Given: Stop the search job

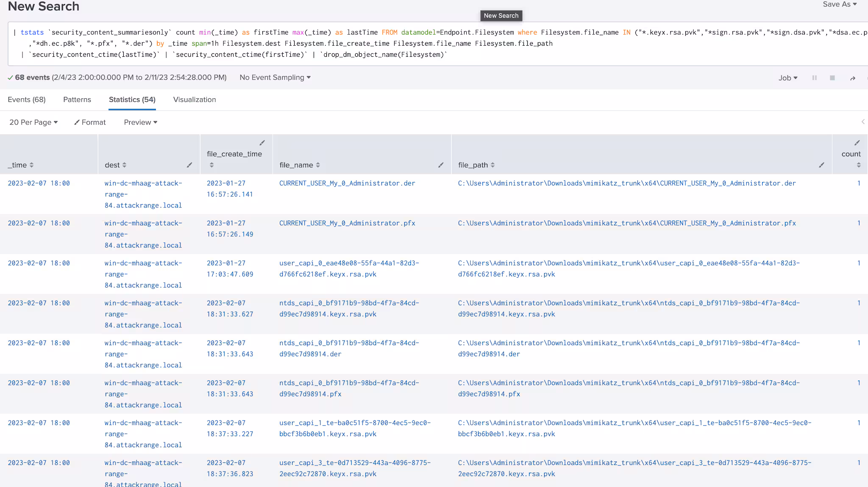Looking at the screenshot, I should click(x=832, y=78).
